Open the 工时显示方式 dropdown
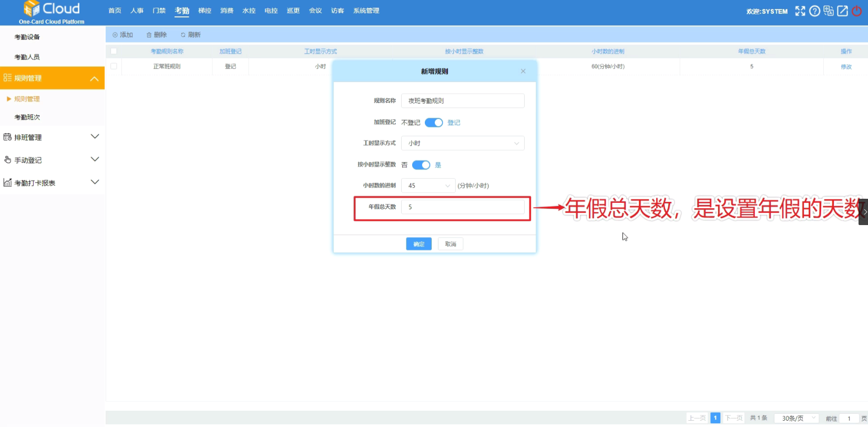868x427 pixels. (x=463, y=143)
